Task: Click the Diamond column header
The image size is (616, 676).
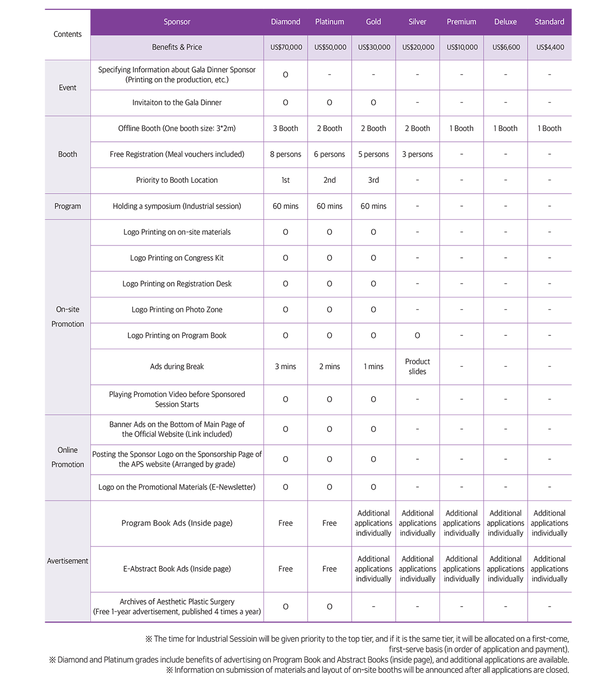Action: (x=285, y=22)
